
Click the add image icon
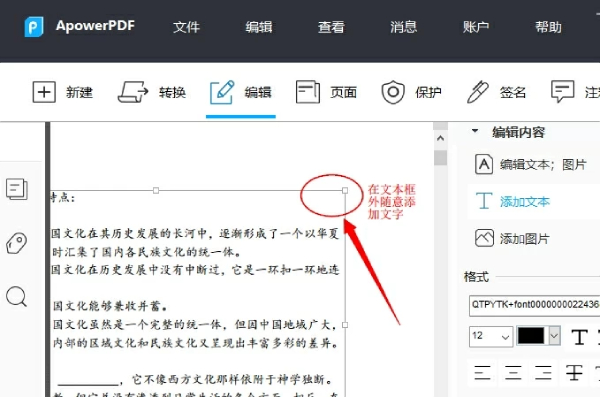point(484,238)
